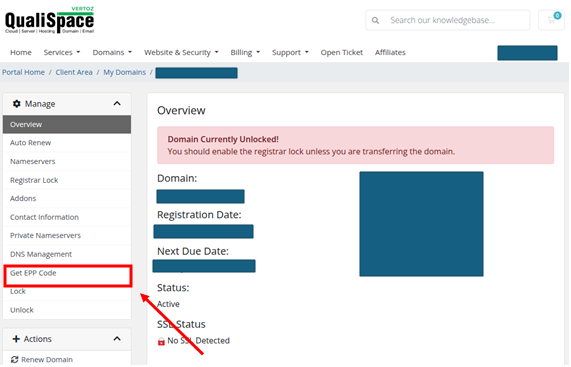Open Affiliates in navigation bar
The width and height of the screenshot is (571, 367).
click(x=390, y=52)
